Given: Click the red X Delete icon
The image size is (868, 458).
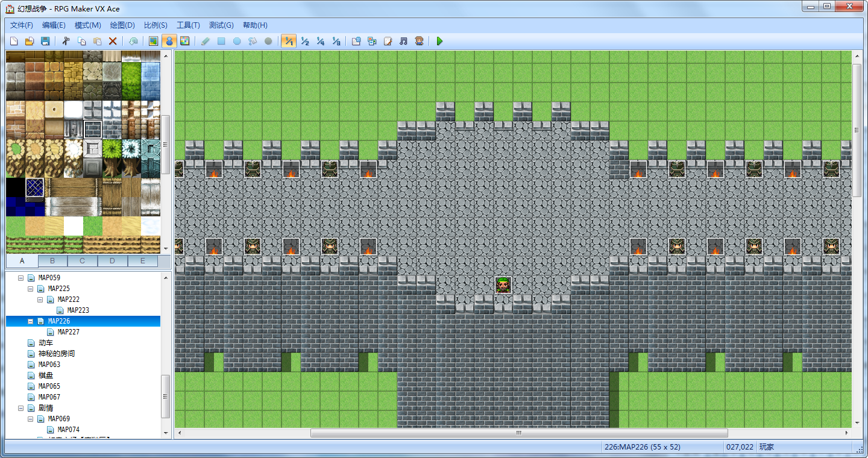Looking at the screenshot, I should (113, 41).
